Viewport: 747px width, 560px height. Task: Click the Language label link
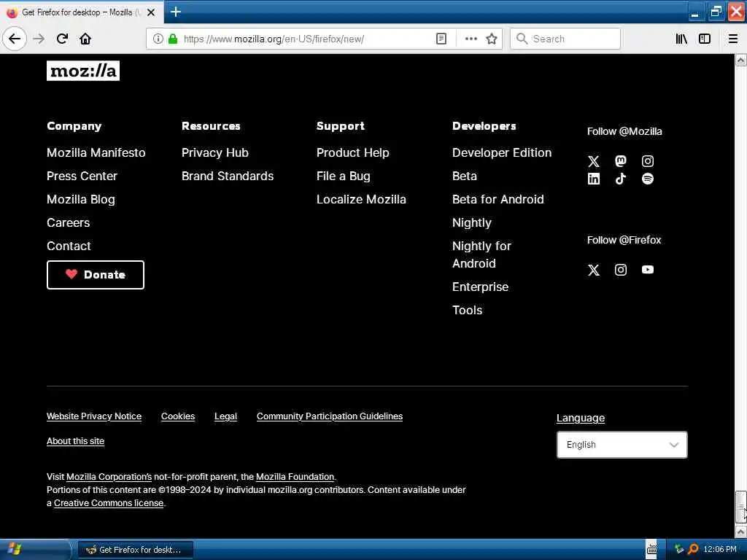coord(580,418)
